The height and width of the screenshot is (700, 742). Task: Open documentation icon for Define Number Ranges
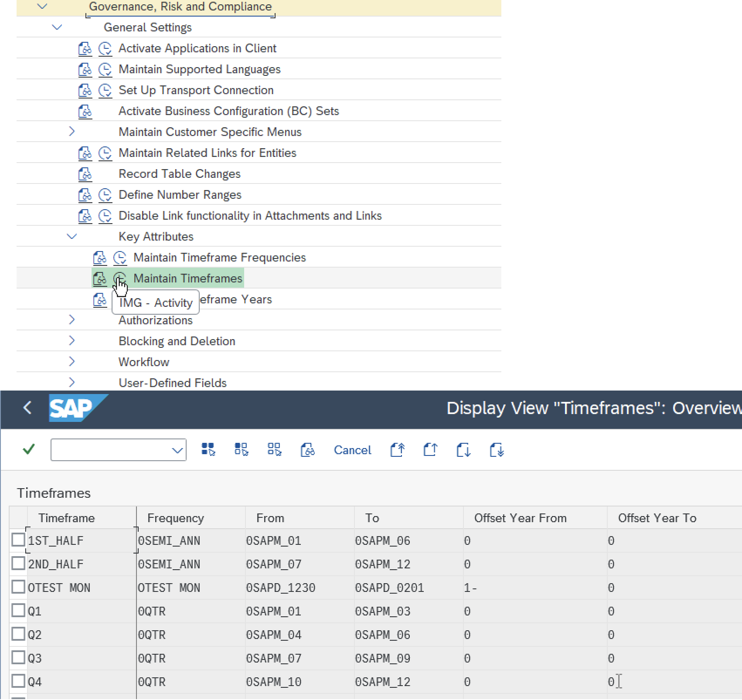(85, 195)
